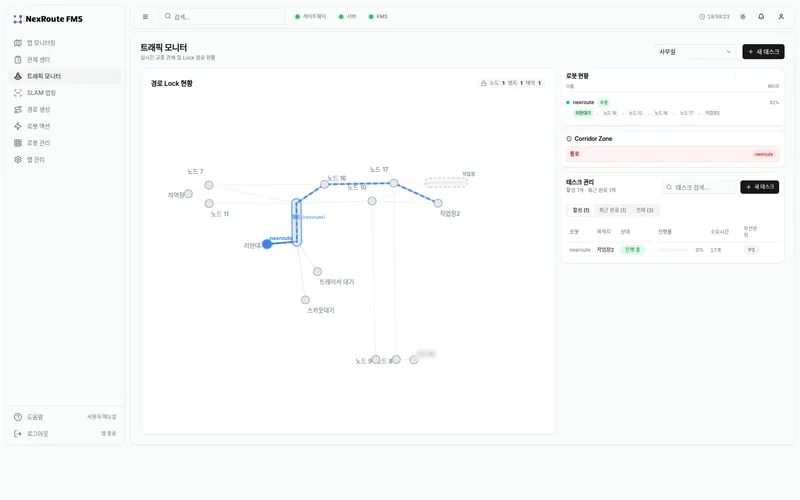The height and width of the screenshot is (500, 800).
Task: Click the dashed 작업장 zone box
Action: [x=446, y=183]
